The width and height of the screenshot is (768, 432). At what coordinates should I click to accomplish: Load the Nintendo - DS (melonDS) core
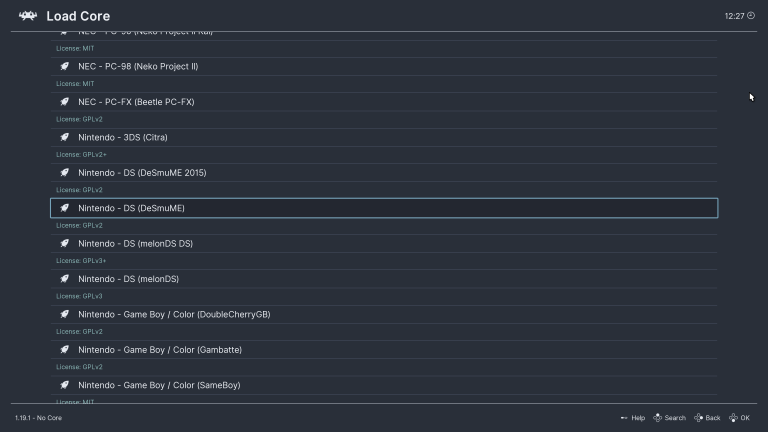tap(128, 279)
